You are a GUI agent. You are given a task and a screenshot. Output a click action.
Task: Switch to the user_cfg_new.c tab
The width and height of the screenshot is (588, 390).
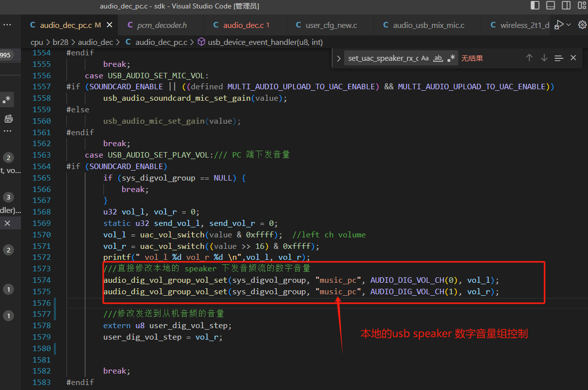330,25
